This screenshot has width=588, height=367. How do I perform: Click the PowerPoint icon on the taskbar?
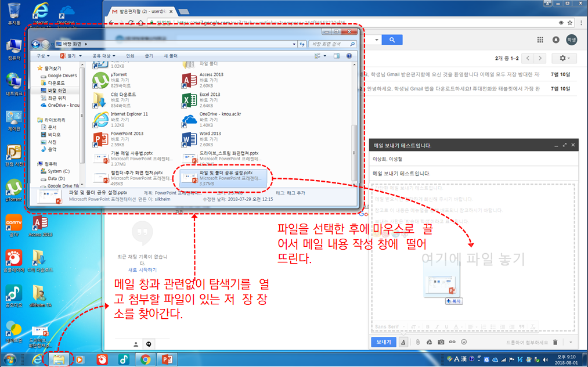[x=167, y=359]
